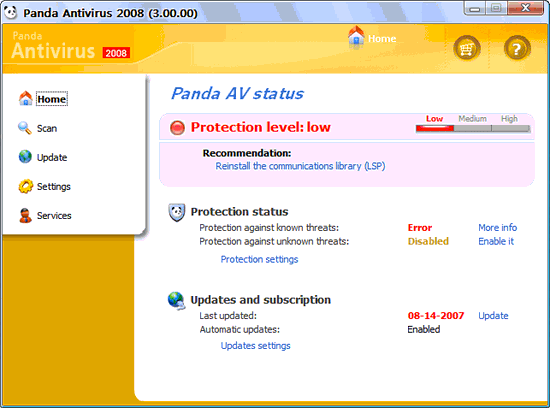The image size is (550, 408).
Task: Click the Medium label on protection meter
Action: (472, 119)
